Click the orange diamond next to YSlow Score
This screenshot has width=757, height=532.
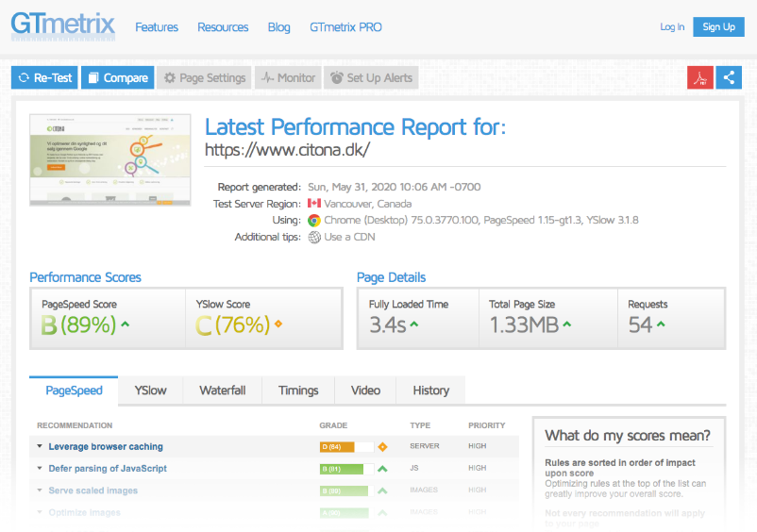click(278, 324)
